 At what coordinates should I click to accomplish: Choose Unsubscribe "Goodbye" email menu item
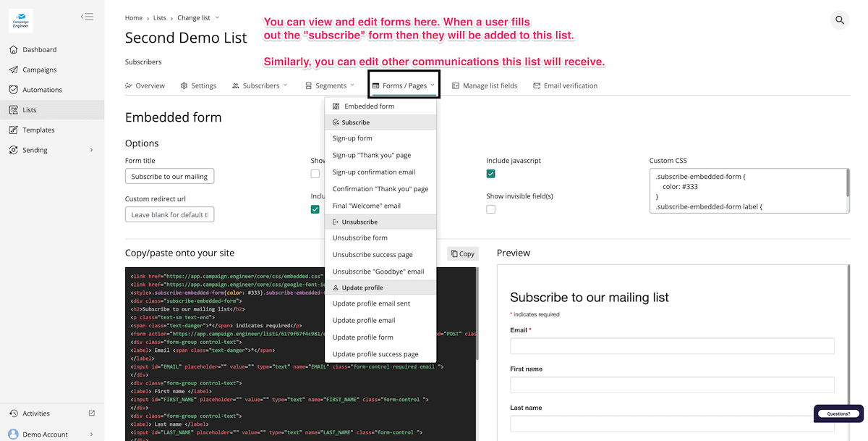click(378, 272)
